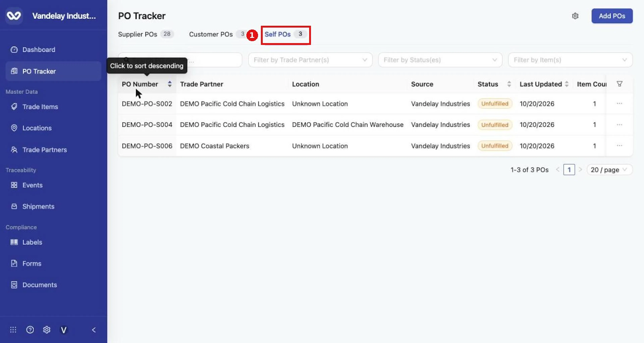
Task: Open PO Tracker settings gear
Action: pos(575,16)
